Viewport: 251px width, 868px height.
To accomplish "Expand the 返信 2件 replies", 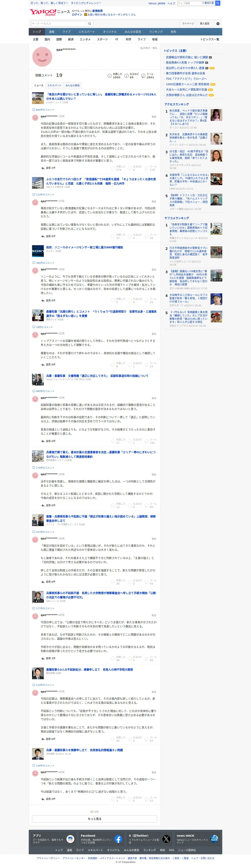I will (48, 168).
